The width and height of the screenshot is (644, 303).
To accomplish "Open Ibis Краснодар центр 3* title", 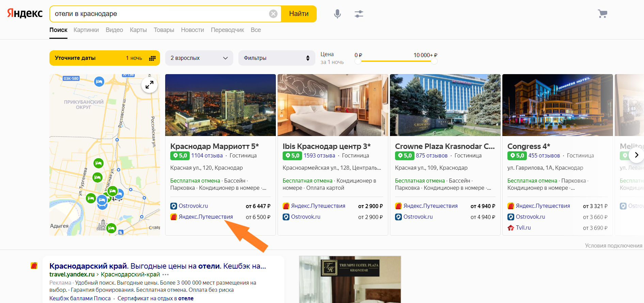I will [x=327, y=146].
